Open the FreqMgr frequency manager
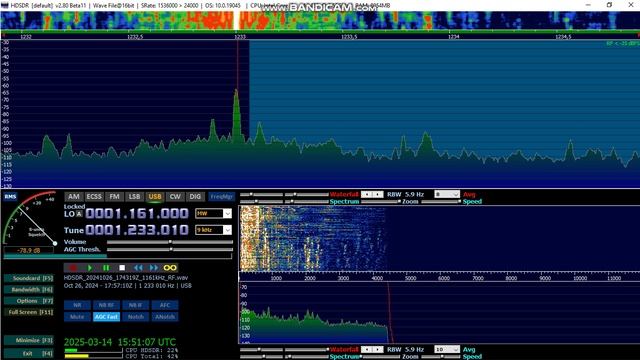This screenshot has height=360, width=640. (x=222, y=197)
